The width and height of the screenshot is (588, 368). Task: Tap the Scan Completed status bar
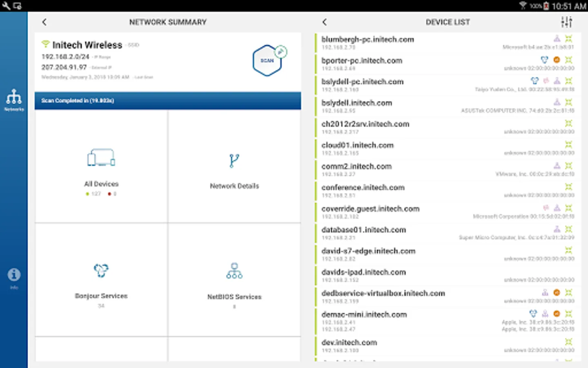pyautogui.click(x=168, y=101)
